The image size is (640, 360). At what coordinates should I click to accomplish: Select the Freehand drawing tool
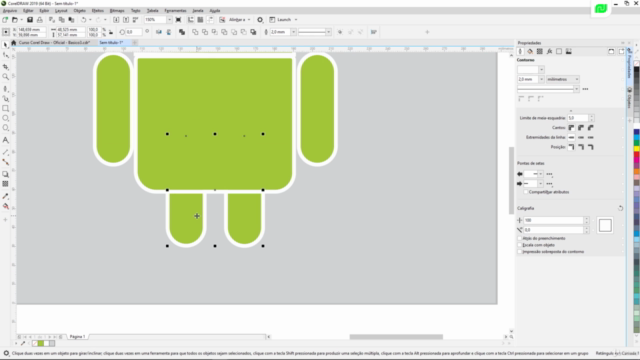click(x=5, y=89)
